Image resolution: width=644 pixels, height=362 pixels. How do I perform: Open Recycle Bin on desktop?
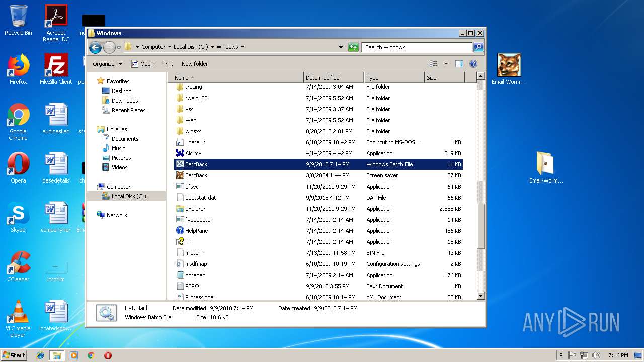pos(18,20)
